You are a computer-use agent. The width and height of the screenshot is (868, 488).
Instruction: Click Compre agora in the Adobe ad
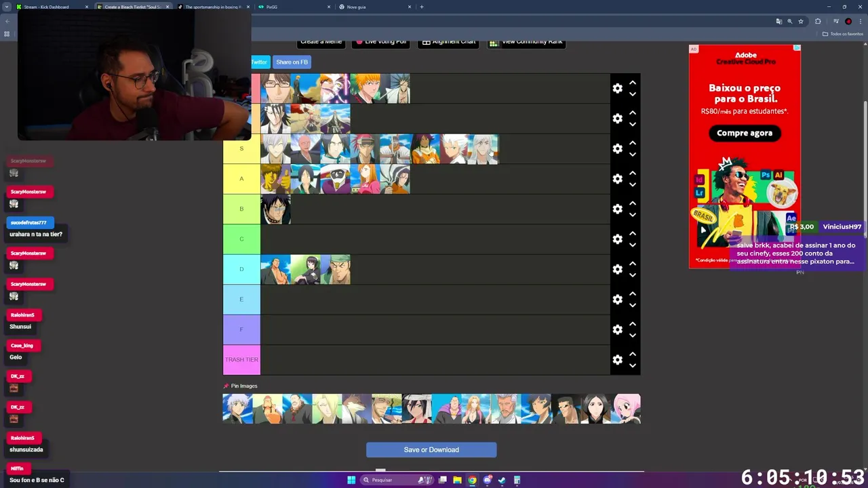point(745,133)
